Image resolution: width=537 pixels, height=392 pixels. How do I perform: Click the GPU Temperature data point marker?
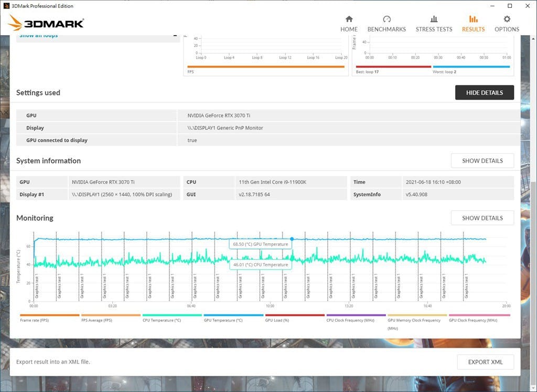click(x=292, y=239)
